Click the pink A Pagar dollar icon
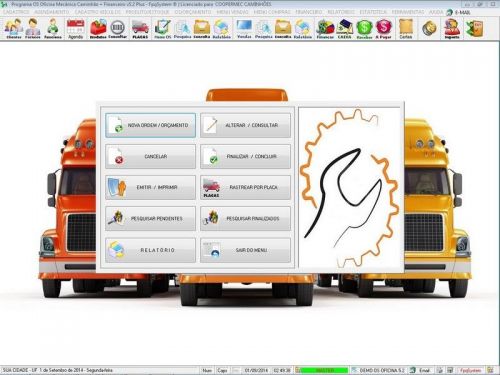 (384, 29)
